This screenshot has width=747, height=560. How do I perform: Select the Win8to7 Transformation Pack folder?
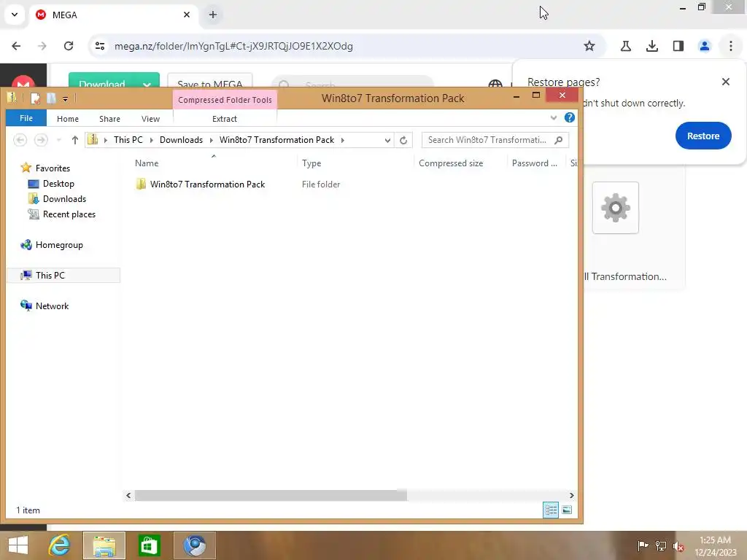[x=207, y=184]
